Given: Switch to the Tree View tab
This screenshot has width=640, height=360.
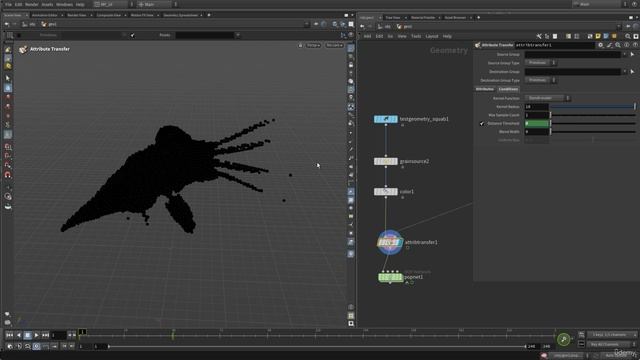Looking at the screenshot, I should (393, 18).
